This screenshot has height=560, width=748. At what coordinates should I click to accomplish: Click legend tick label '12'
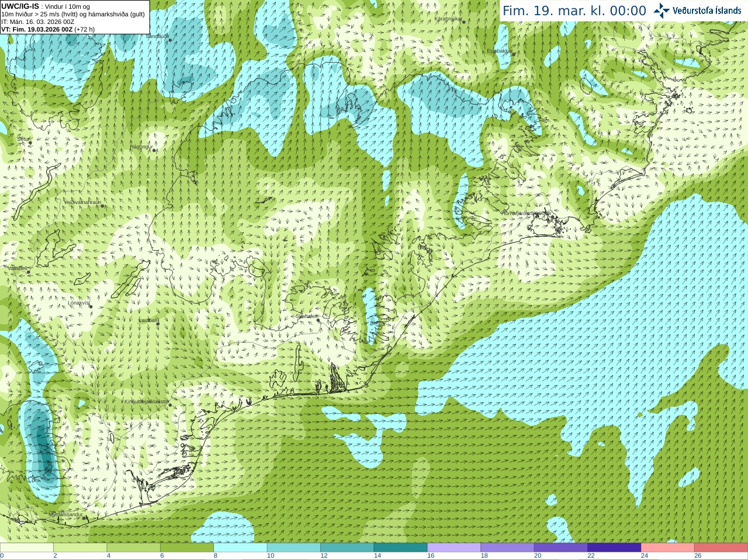(324, 556)
